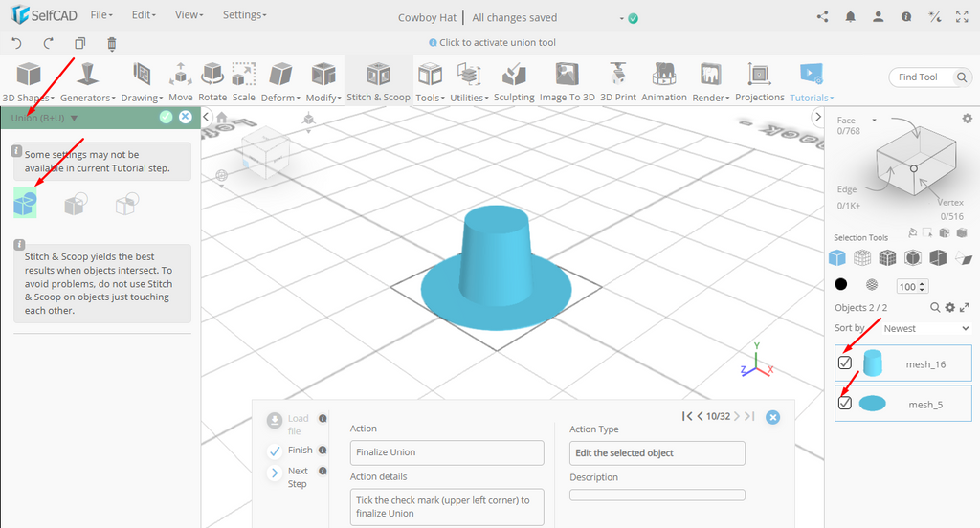Uncheck the mesh_5 object checkbox

pos(845,403)
